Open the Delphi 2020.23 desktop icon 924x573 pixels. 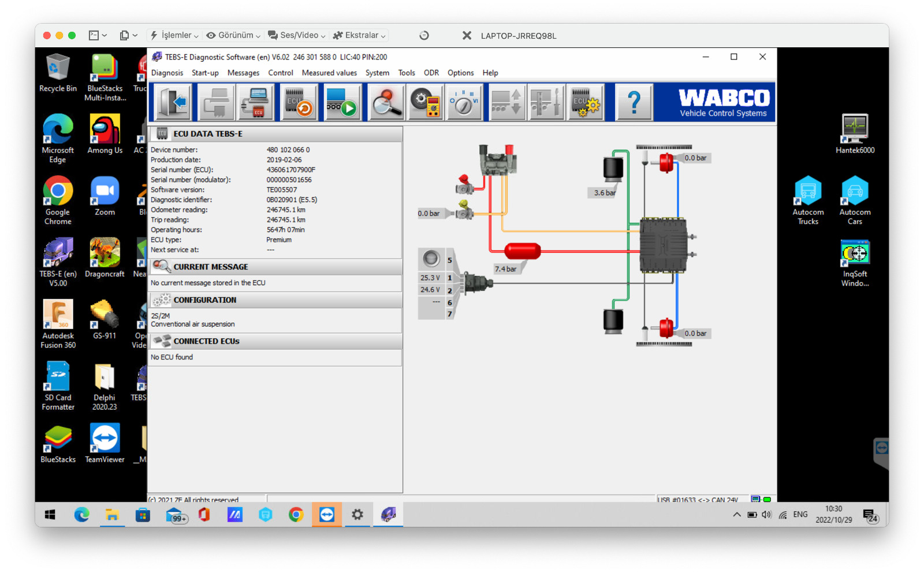click(105, 387)
